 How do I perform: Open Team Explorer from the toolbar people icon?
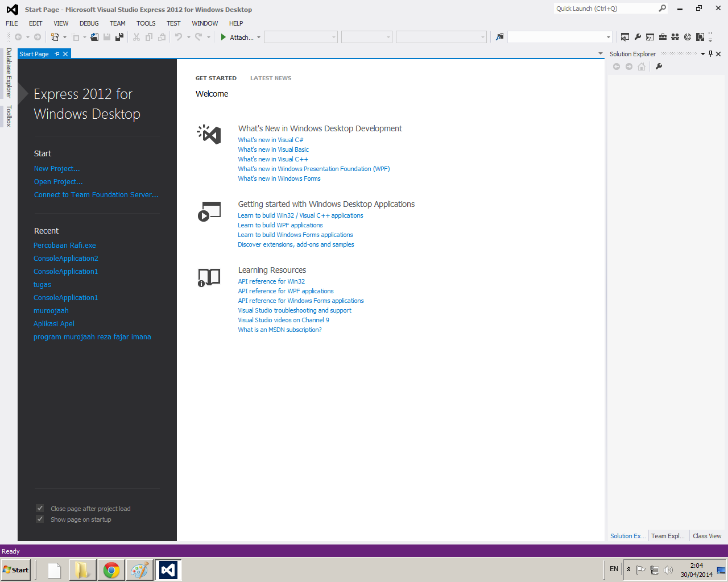click(675, 37)
